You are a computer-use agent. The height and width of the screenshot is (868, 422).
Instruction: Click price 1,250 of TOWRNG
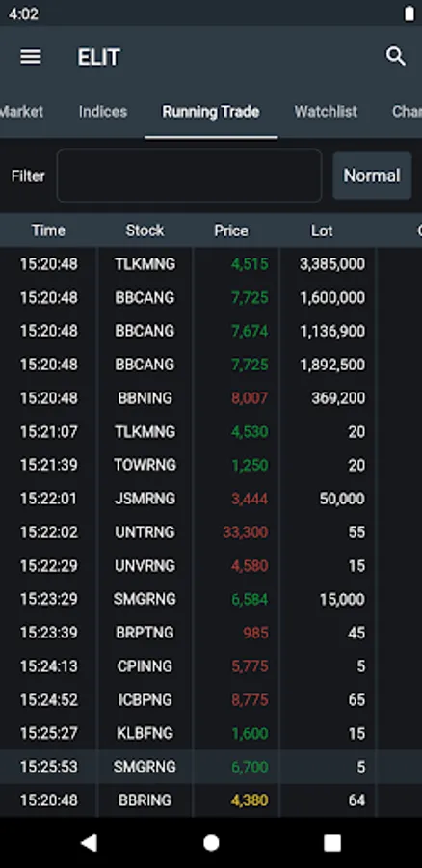[250, 465]
